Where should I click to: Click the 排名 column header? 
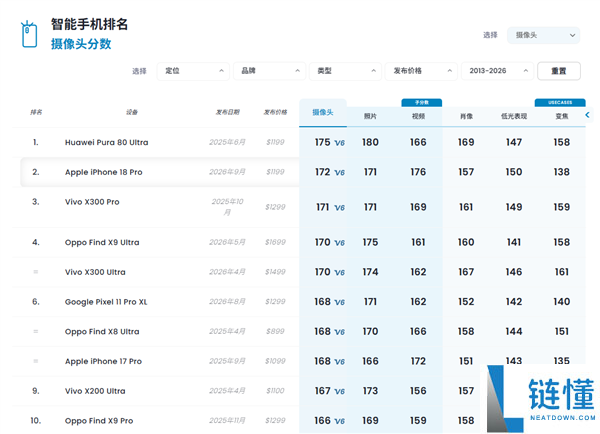[x=36, y=113]
